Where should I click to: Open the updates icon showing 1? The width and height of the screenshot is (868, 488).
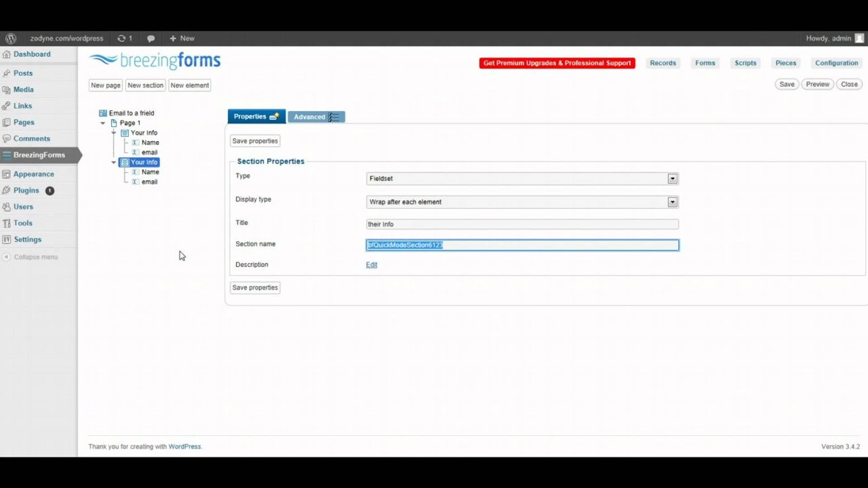click(125, 39)
